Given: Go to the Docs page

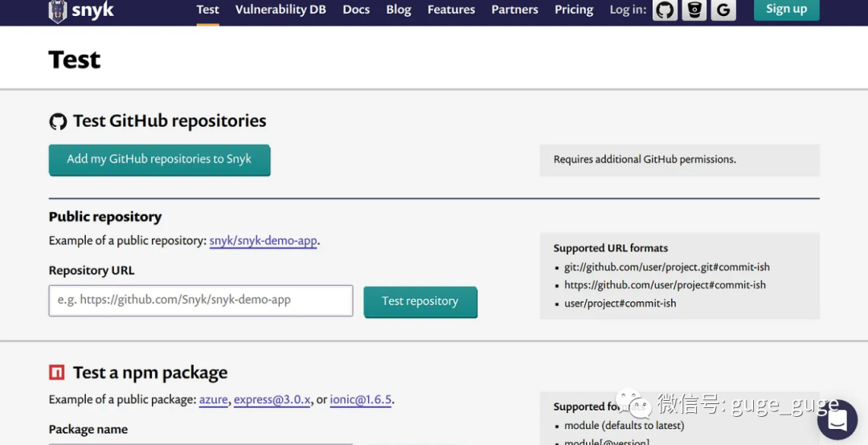Looking at the screenshot, I should pos(356,10).
